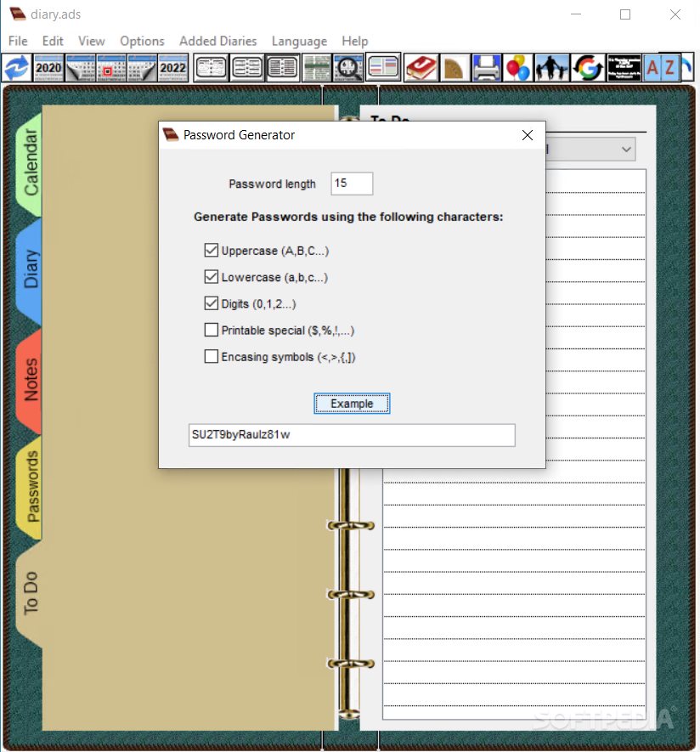Click the black text banner icon

pos(624,68)
